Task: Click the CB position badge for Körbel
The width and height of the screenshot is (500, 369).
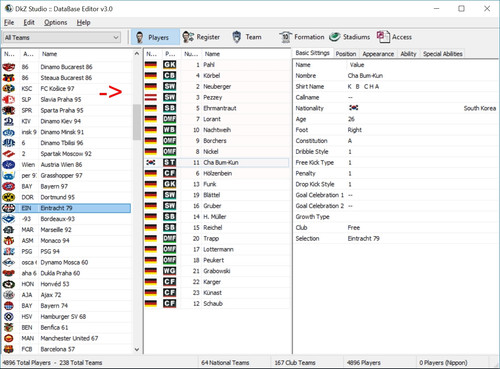Action: pos(169,75)
